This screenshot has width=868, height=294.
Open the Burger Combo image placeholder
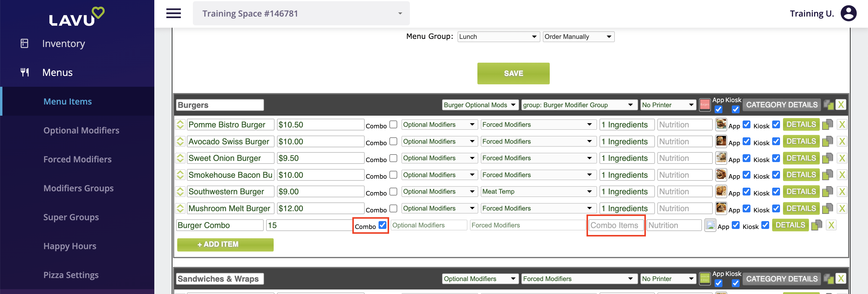[x=710, y=225]
